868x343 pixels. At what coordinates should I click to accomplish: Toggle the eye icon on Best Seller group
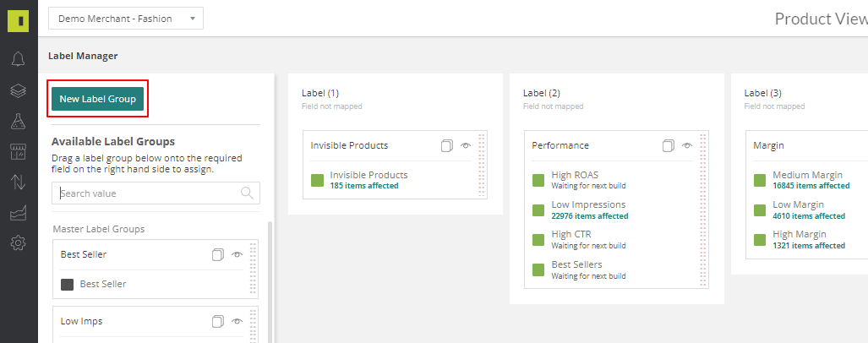tap(237, 254)
